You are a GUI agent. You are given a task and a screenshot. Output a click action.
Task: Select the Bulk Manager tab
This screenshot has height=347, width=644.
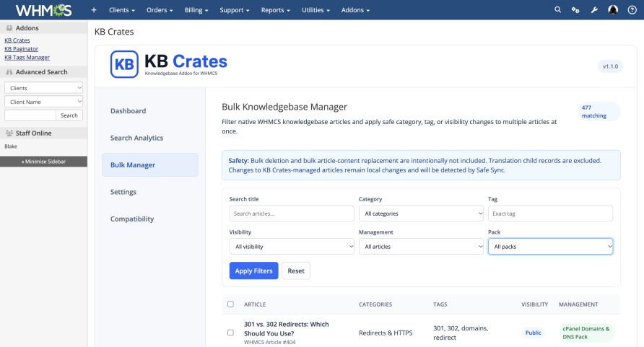pos(150,165)
